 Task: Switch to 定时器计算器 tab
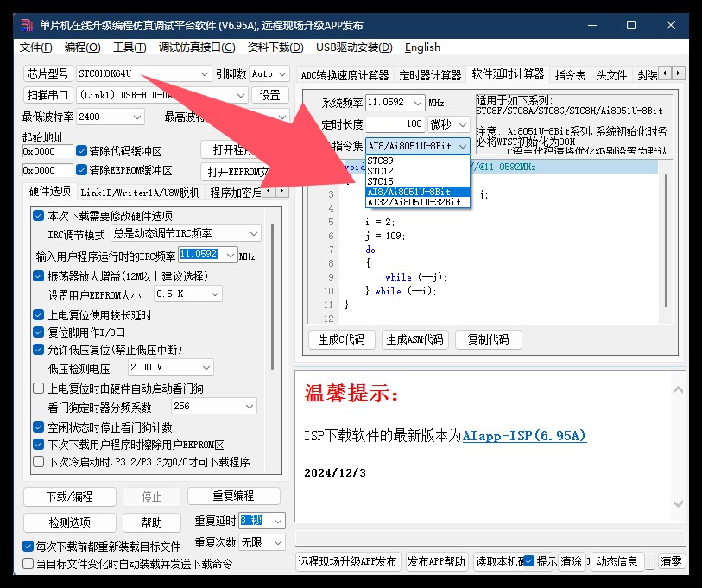(430, 75)
